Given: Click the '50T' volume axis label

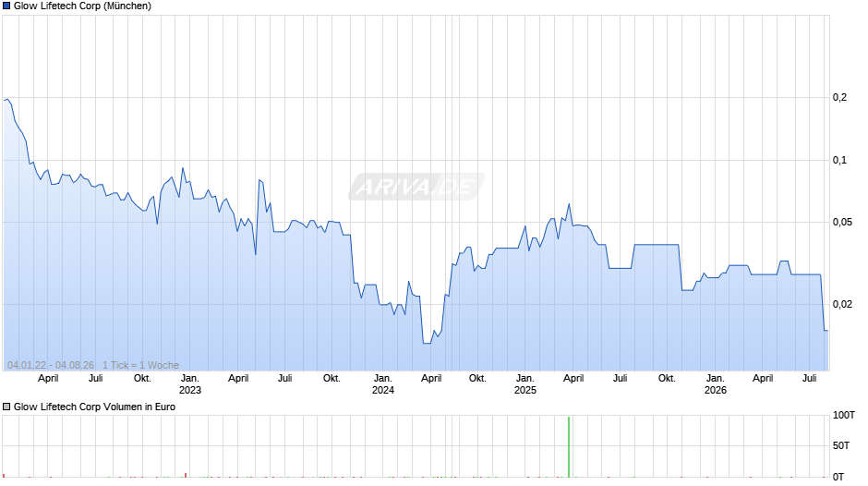Looking at the screenshot, I should click(841, 445).
